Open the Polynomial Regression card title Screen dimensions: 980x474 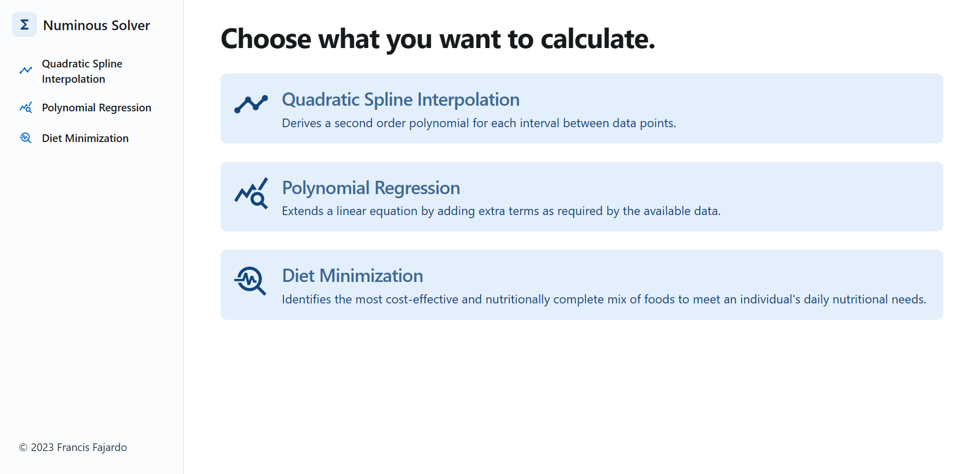pyautogui.click(x=371, y=188)
